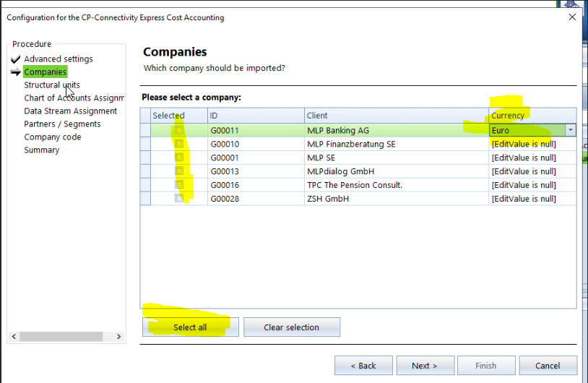The width and height of the screenshot is (588, 383).
Task: Sort by the Client column header
Action: 396,116
